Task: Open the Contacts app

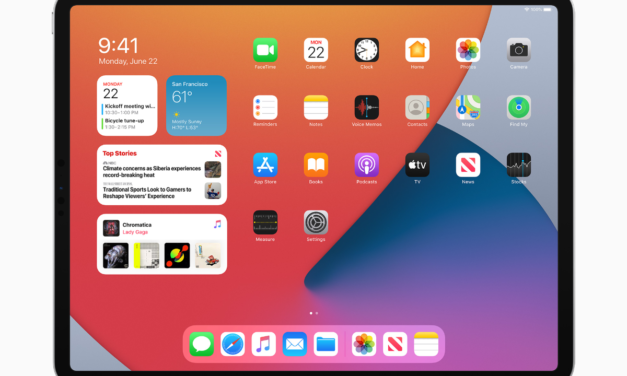Action: [x=417, y=107]
